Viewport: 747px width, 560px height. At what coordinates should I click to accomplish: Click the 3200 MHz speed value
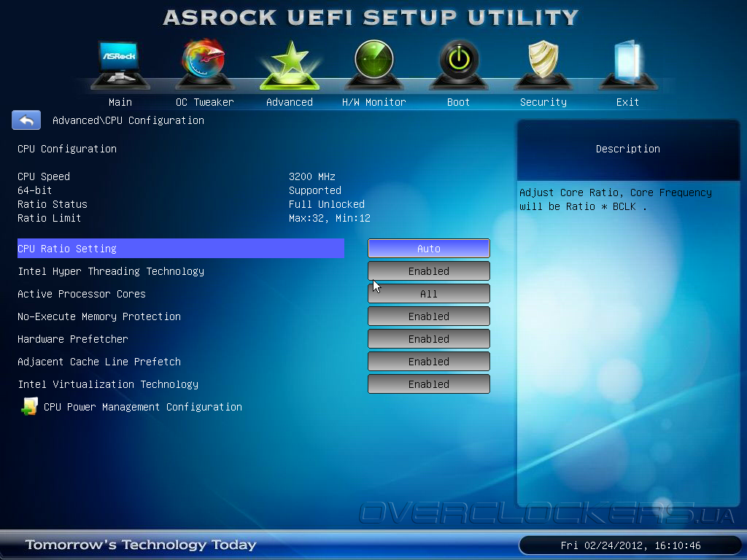click(312, 176)
